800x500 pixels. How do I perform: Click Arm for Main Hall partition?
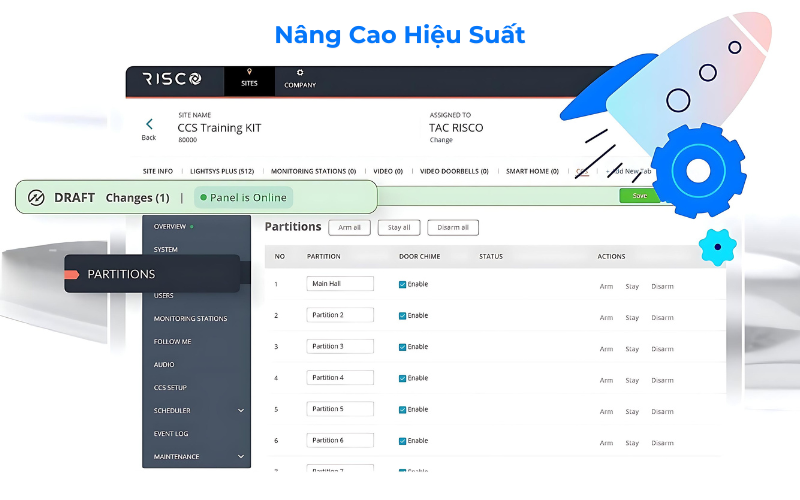[606, 287]
